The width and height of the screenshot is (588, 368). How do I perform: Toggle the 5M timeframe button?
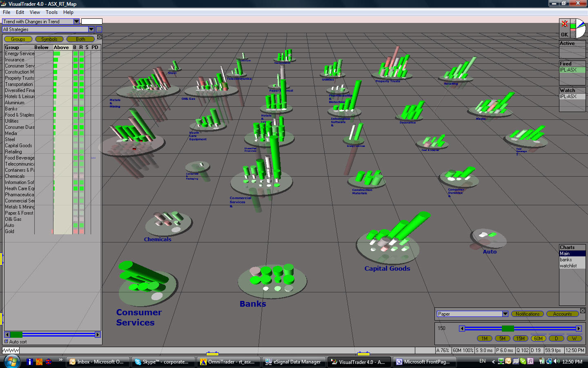coord(502,339)
